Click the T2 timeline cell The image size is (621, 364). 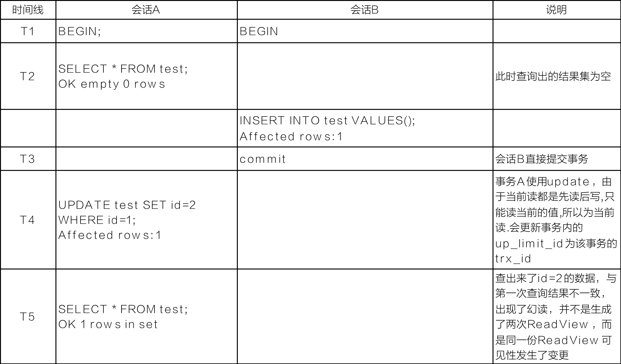tap(28, 76)
